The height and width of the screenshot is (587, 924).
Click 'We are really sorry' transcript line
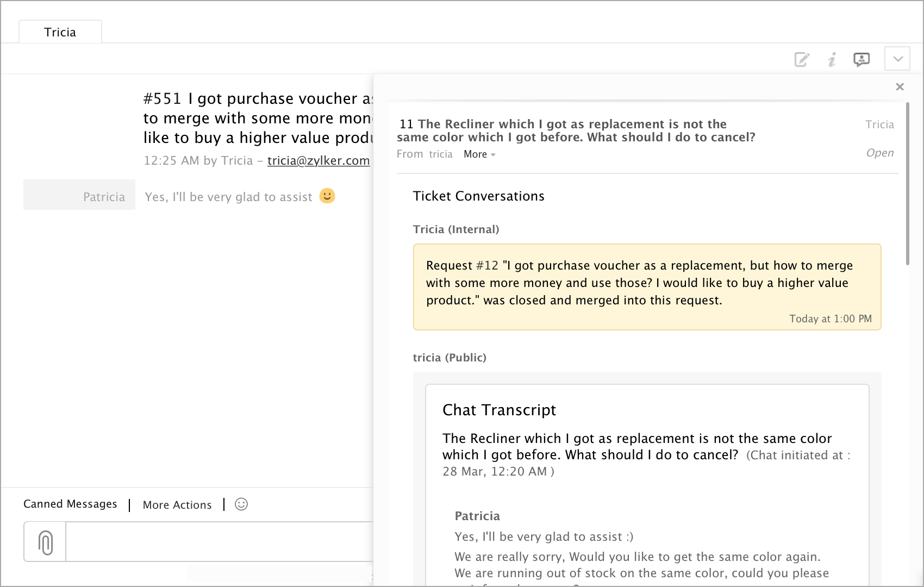click(638, 557)
